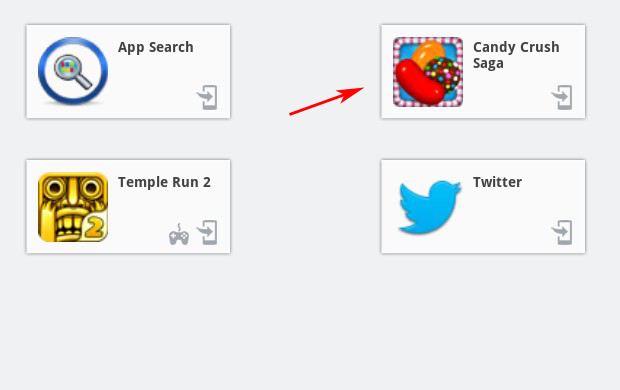Open the Twitter app title

(497, 182)
